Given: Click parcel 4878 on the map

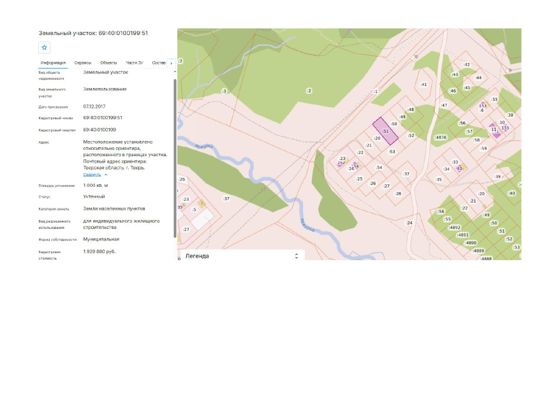Looking at the screenshot, I should pyautogui.click(x=441, y=137).
